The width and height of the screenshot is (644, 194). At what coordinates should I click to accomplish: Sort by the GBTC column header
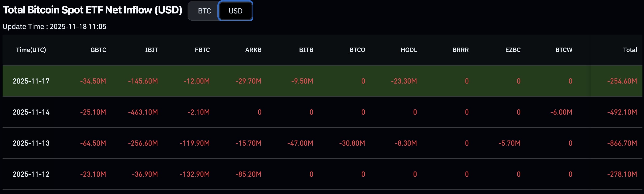pyautogui.click(x=98, y=50)
